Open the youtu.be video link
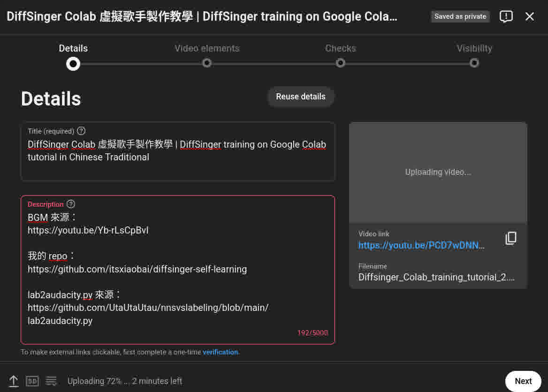Image resolution: width=548 pixels, height=392 pixels. [421, 245]
